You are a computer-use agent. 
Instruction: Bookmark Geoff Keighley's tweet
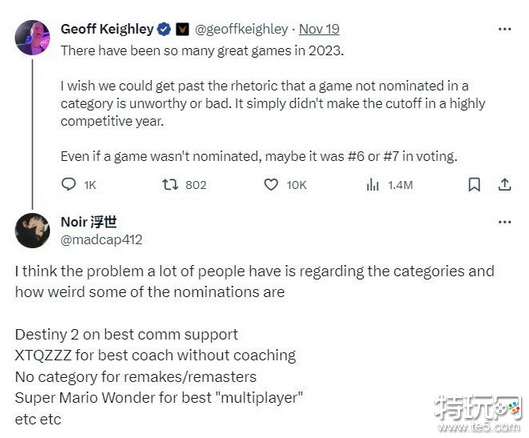click(474, 185)
